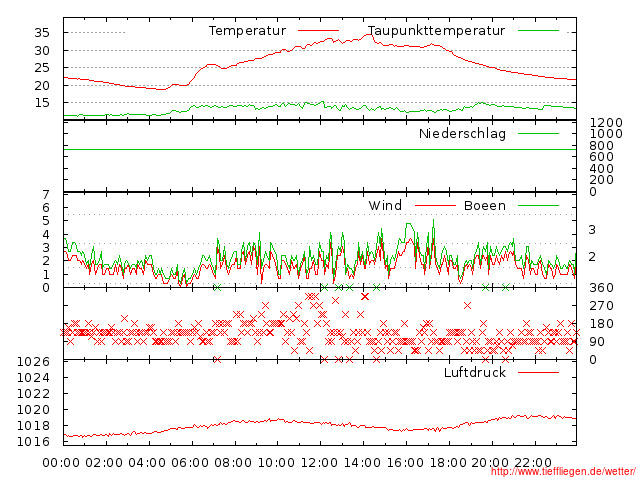Select the 22:00 time axis label
640x480 pixels.
[533, 462]
